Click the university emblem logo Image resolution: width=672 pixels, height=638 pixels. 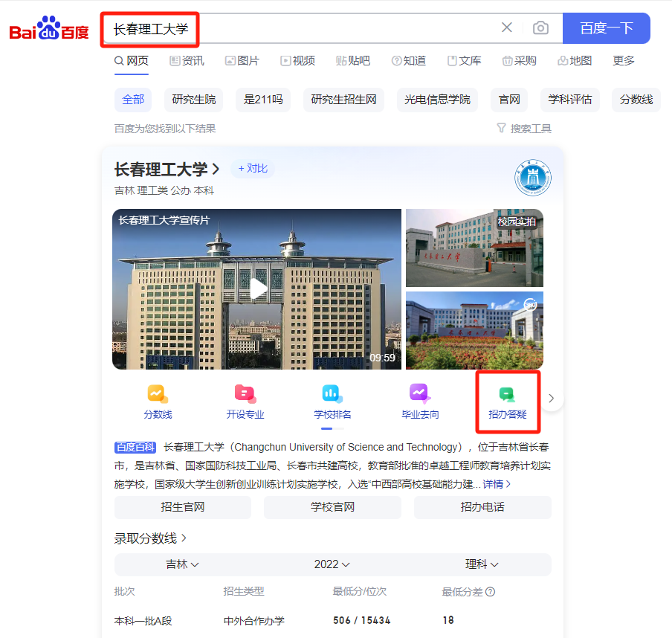click(533, 178)
